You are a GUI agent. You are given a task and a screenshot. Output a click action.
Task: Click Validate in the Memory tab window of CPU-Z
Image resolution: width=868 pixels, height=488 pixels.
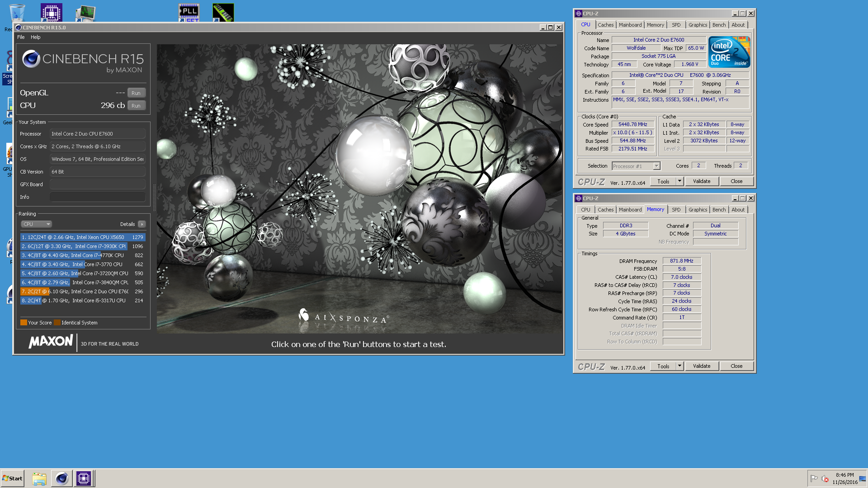pyautogui.click(x=702, y=366)
